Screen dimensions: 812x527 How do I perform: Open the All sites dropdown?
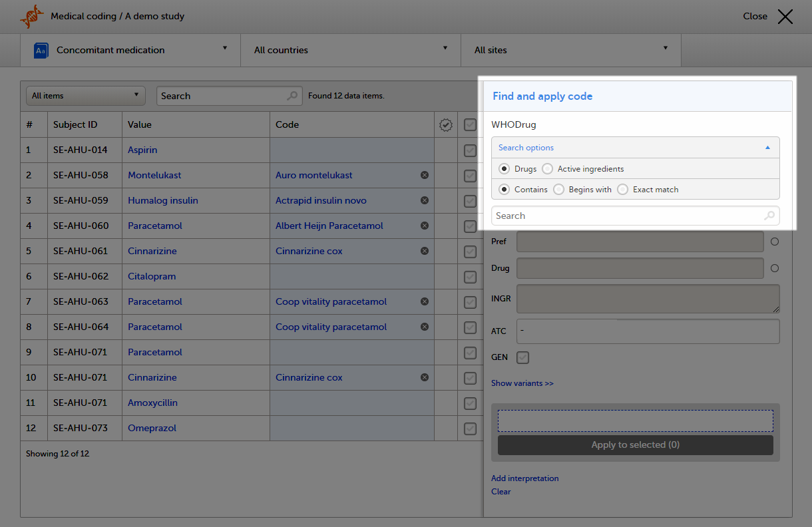(570, 50)
